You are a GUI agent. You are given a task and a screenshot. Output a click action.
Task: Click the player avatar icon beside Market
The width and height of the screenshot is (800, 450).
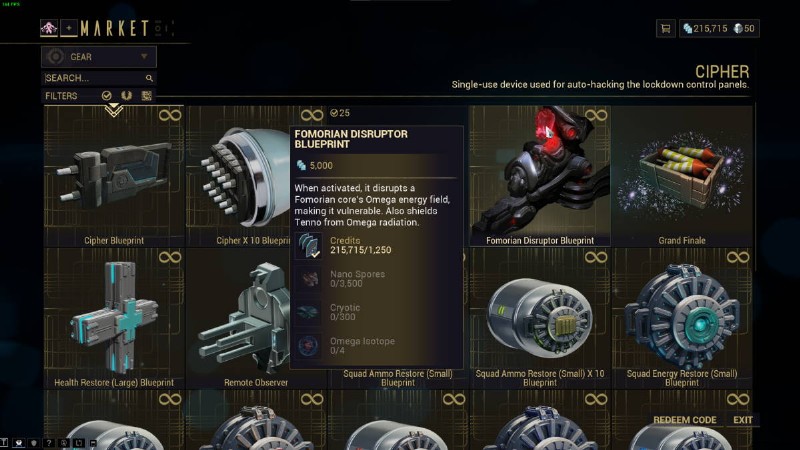pyautogui.click(x=49, y=28)
